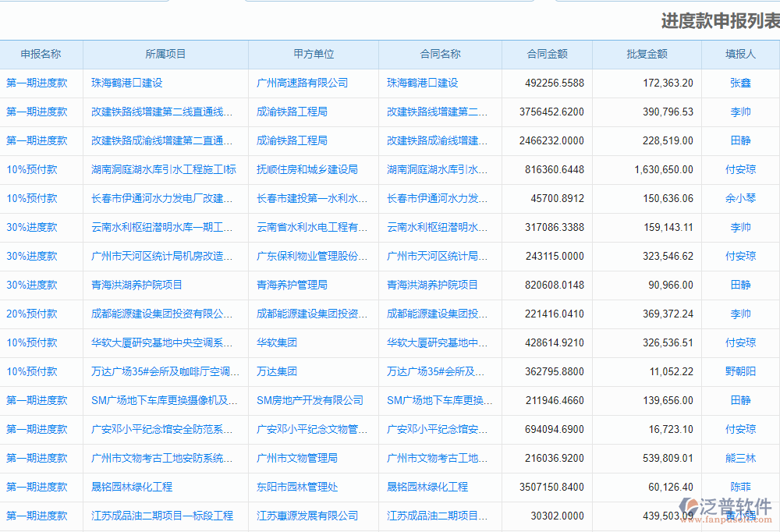The image size is (780, 532).
Task: Click filler "熊三林" for 广州市文物考古 row
Action: 740,458
